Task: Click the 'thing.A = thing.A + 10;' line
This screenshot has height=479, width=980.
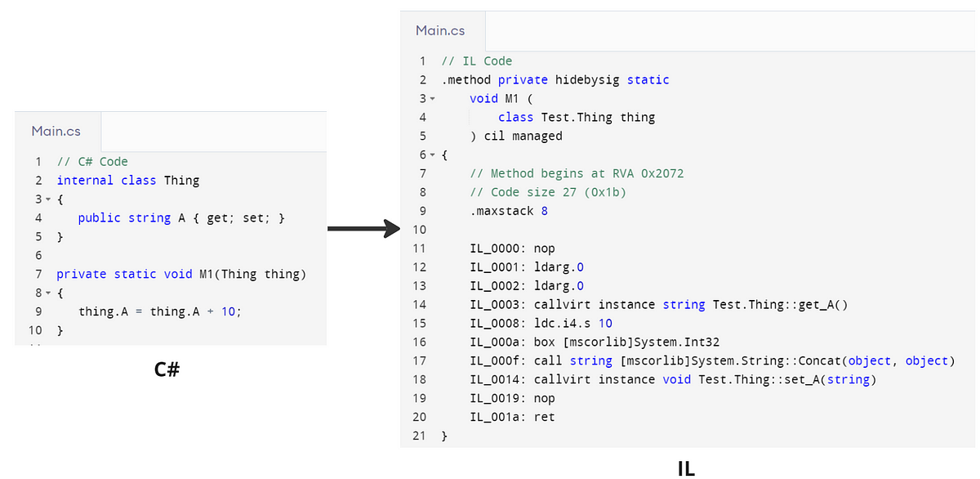Action: [x=160, y=312]
